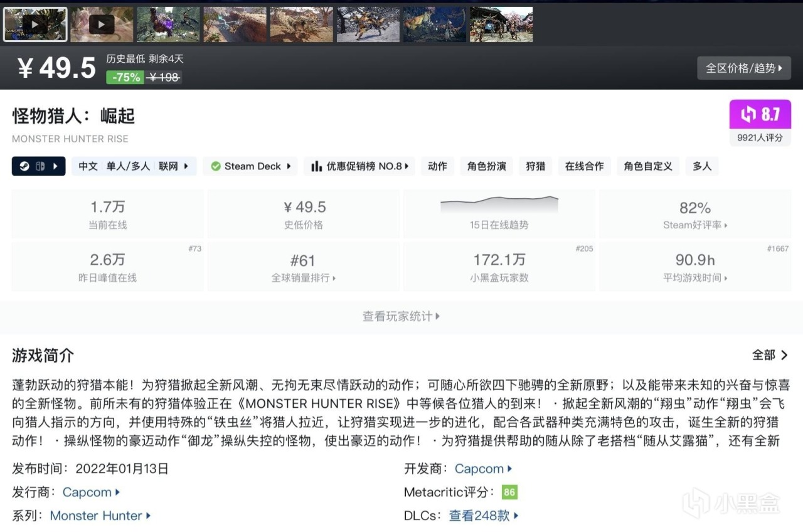The width and height of the screenshot is (803, 532).
Task: Click the #205 rank label
Action: tap(584, 249)
